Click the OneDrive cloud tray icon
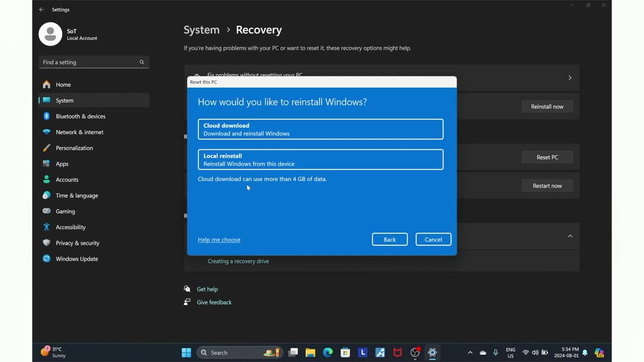644x362 pixels. [483, 352]
